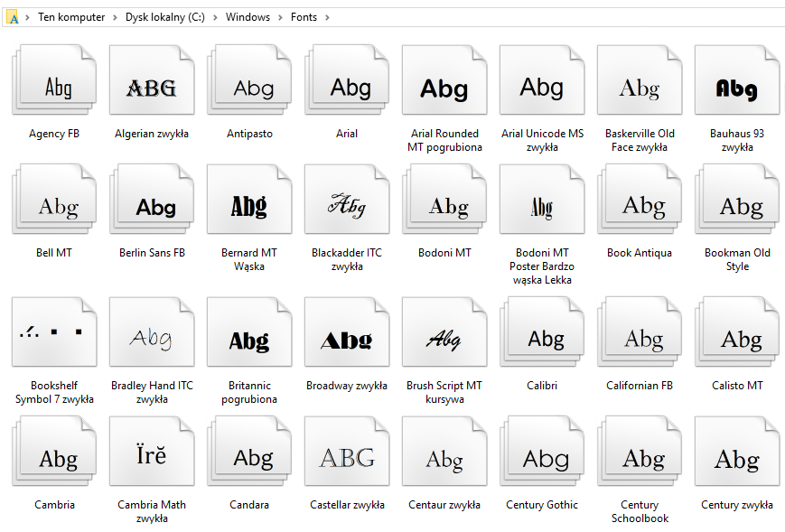Click the Baskerville Old Face zwykła icon

point(640,80)
